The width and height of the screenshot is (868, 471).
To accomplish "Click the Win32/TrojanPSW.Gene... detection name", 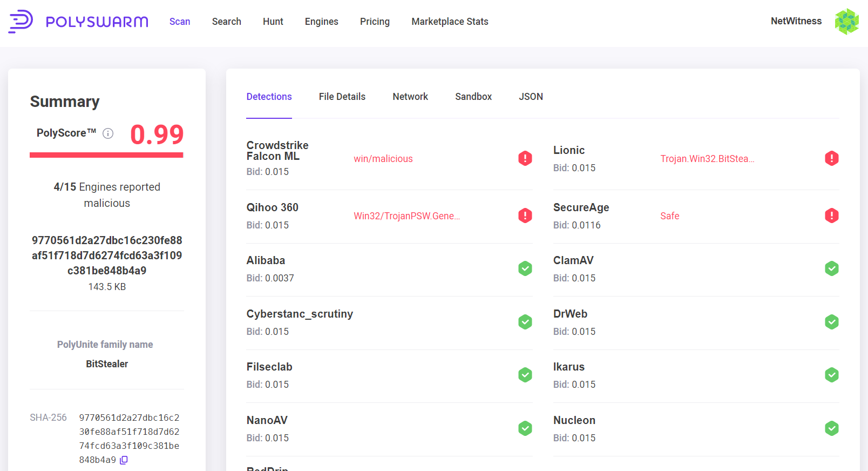I will (406, 216).
